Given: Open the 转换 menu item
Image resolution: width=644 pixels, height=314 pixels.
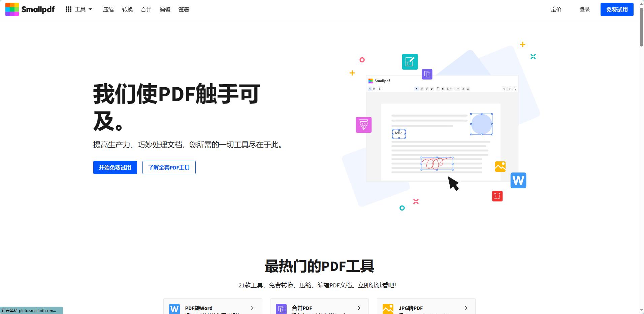Looking at the screenshot, I should [127, 9].
